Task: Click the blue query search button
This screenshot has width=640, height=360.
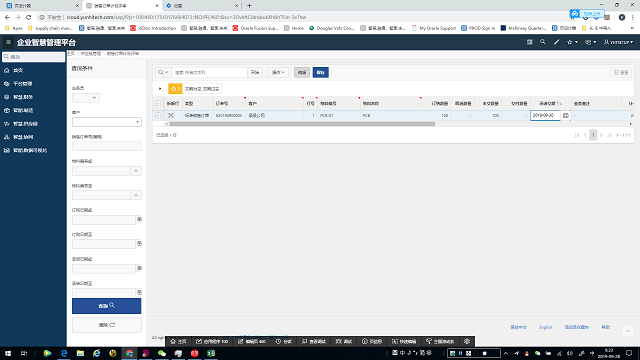Action: 107,306
